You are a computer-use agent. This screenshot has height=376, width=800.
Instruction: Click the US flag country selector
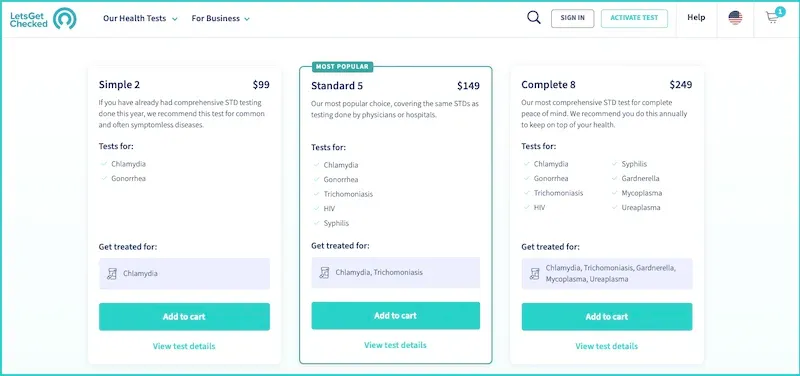click(x=735, y=18)
